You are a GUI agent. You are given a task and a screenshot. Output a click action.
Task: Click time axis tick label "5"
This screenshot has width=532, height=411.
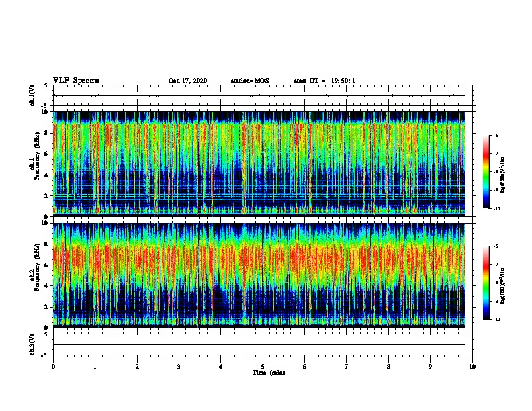[x=263, y=367]
